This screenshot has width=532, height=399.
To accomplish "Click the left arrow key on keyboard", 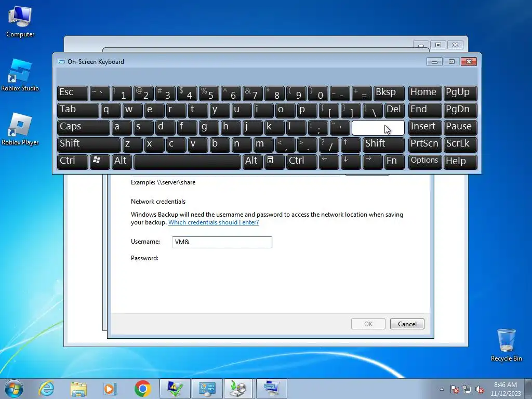I will [329, 162].
